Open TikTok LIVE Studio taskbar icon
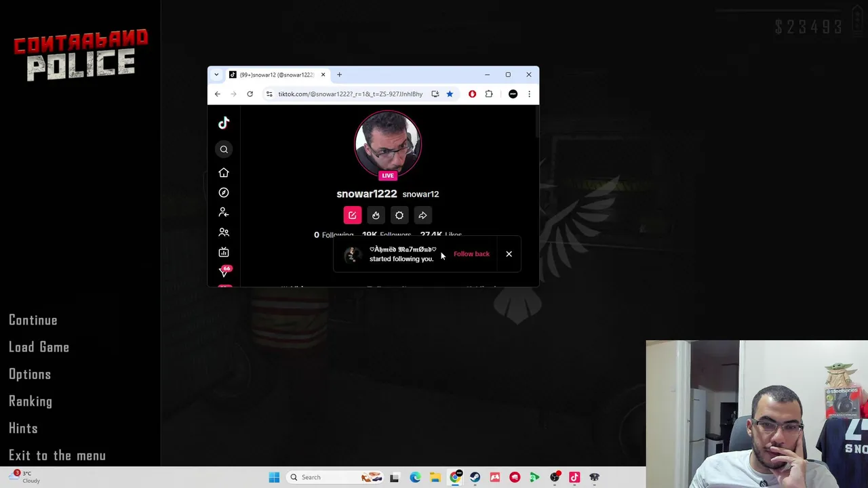This screenshot has width=868, height=488. (574, 477)
